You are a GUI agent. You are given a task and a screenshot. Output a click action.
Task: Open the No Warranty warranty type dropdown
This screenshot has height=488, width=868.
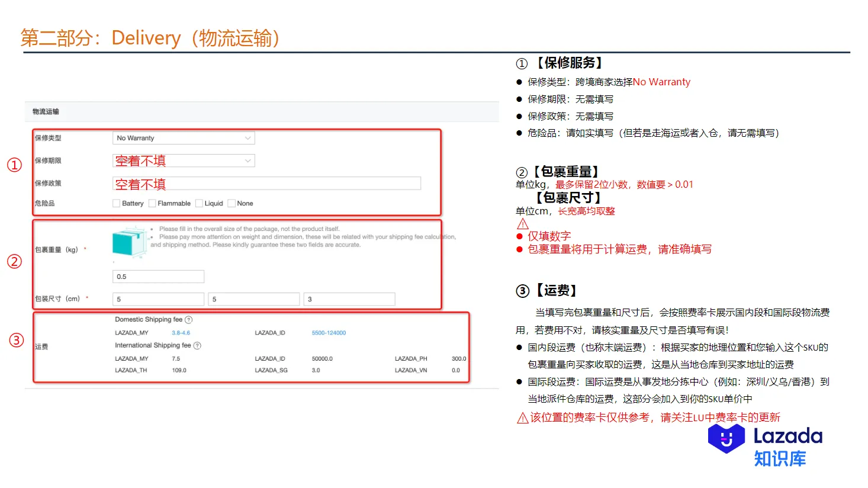pyautogui.click(x=183, y=137)
